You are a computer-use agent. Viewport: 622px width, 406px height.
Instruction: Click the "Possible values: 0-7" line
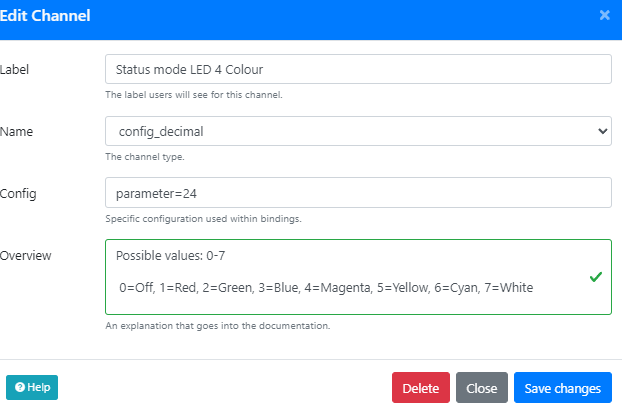pyautogui.click(x=177, y=256)
